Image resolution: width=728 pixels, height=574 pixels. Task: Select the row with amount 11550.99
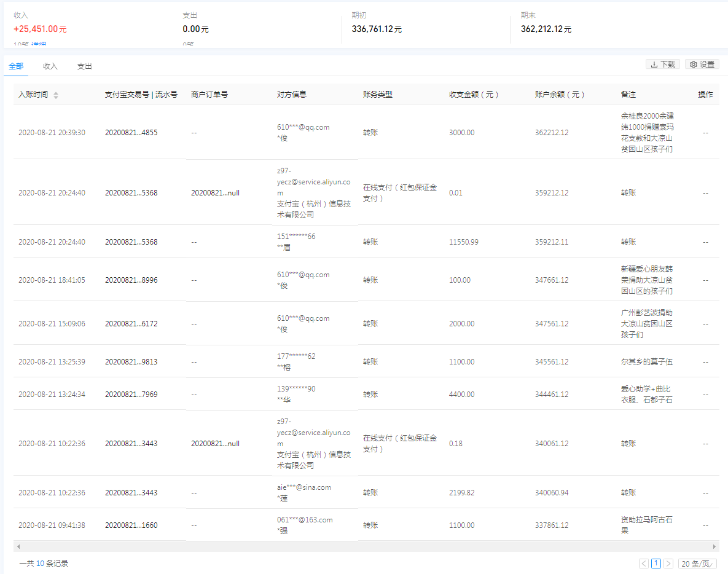[463, 242]
